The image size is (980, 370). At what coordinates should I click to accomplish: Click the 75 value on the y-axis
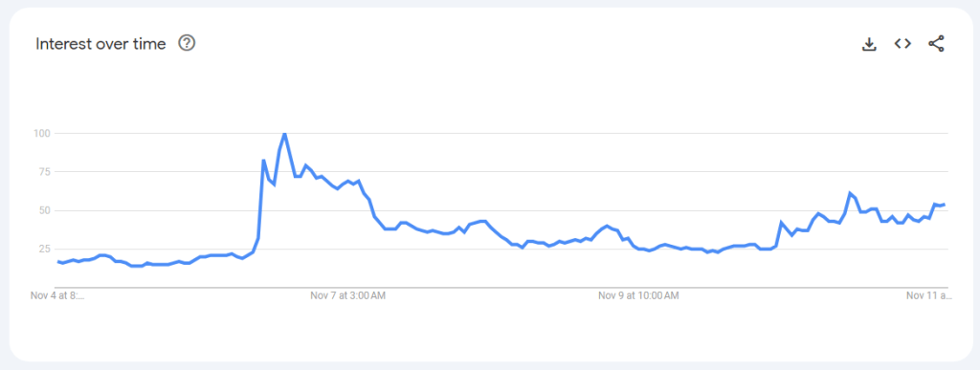click(45, 171)
